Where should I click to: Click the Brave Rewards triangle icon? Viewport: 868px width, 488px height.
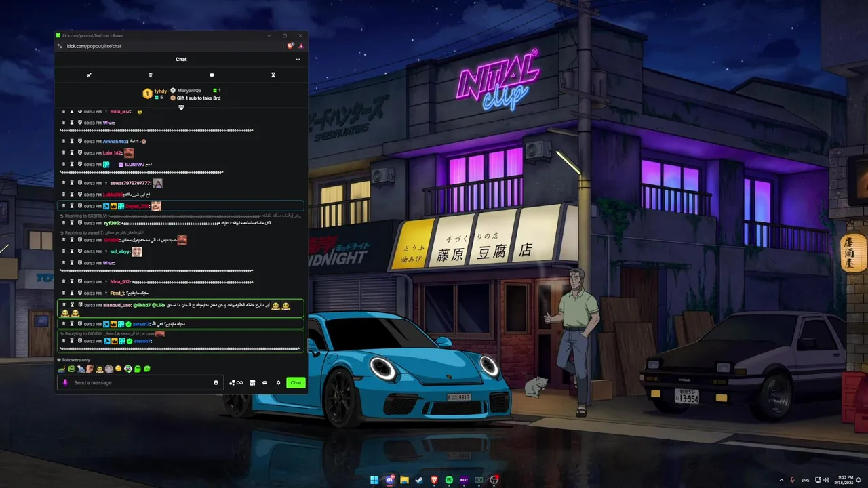300,46
